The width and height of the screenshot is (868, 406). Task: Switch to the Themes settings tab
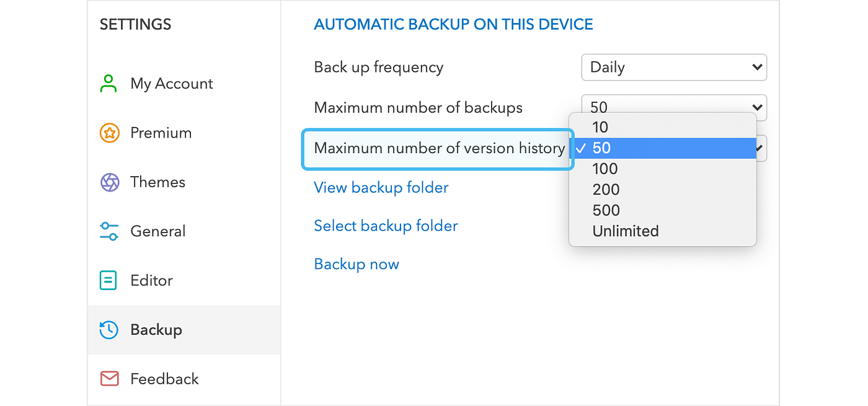157,182
